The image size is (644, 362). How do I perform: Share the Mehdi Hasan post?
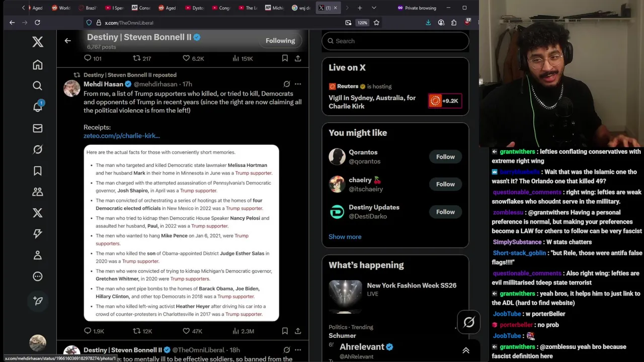coord(298,331)
